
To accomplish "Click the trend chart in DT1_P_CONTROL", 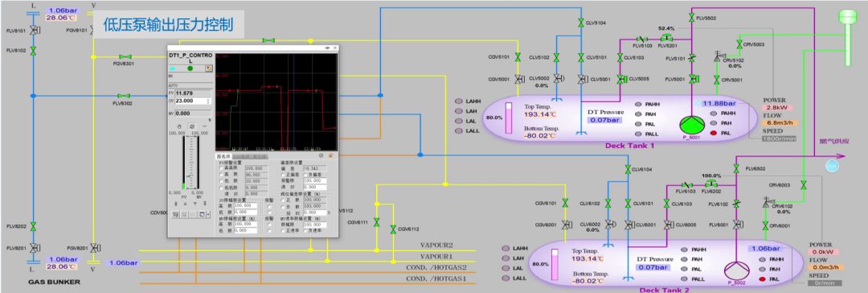I will pyautogui.click(x=276, y=101).
